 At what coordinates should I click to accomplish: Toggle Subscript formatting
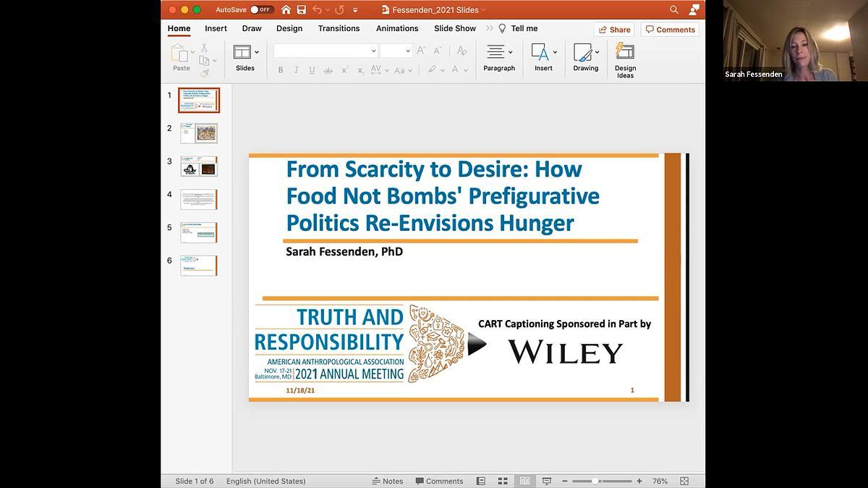coord(360,70)
